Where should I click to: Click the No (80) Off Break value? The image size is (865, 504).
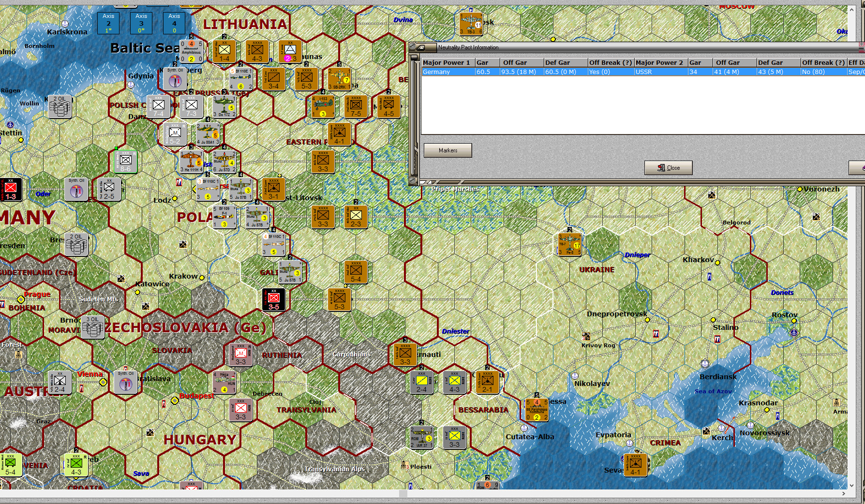pyautogui.click(x=823, y=72)
